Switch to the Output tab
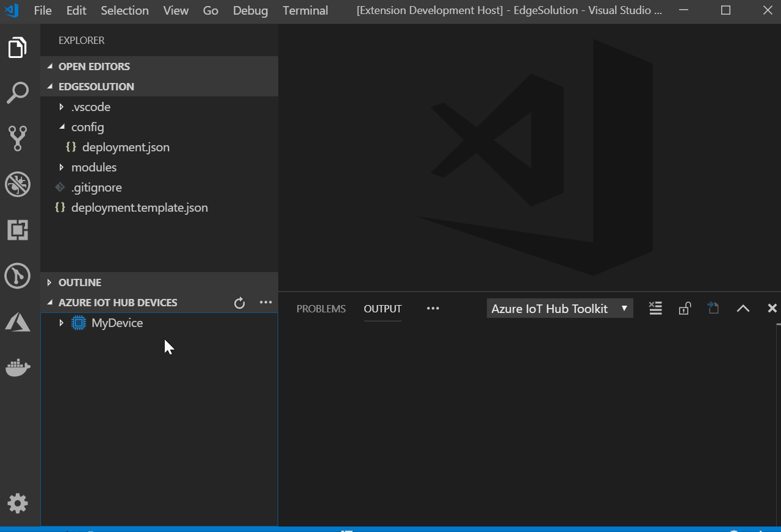Image resolution: width=781 pixels, height=532 pixels. pyautogui.click(x=383, y=309)
